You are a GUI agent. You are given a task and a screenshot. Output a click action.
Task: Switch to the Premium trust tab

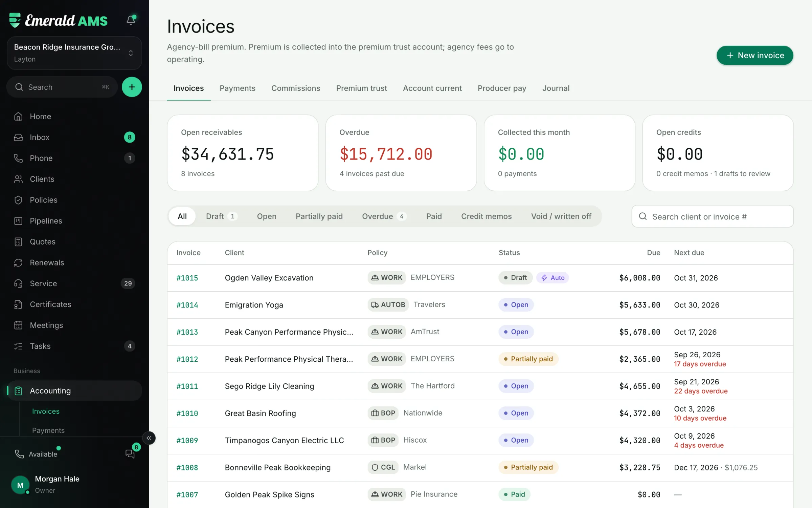click(x=361, y=88)
